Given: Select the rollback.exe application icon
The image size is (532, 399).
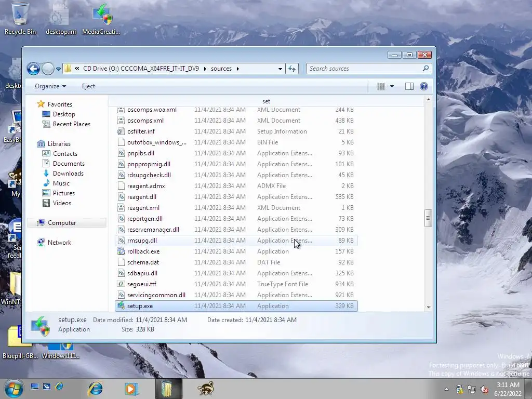Looking at the screenshot, I should point(121,251).
